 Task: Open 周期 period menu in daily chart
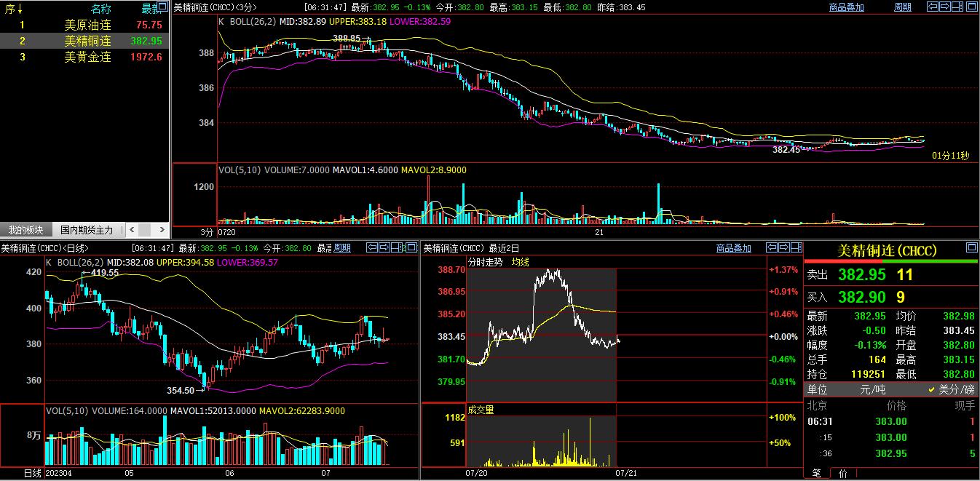coord(342,248)
